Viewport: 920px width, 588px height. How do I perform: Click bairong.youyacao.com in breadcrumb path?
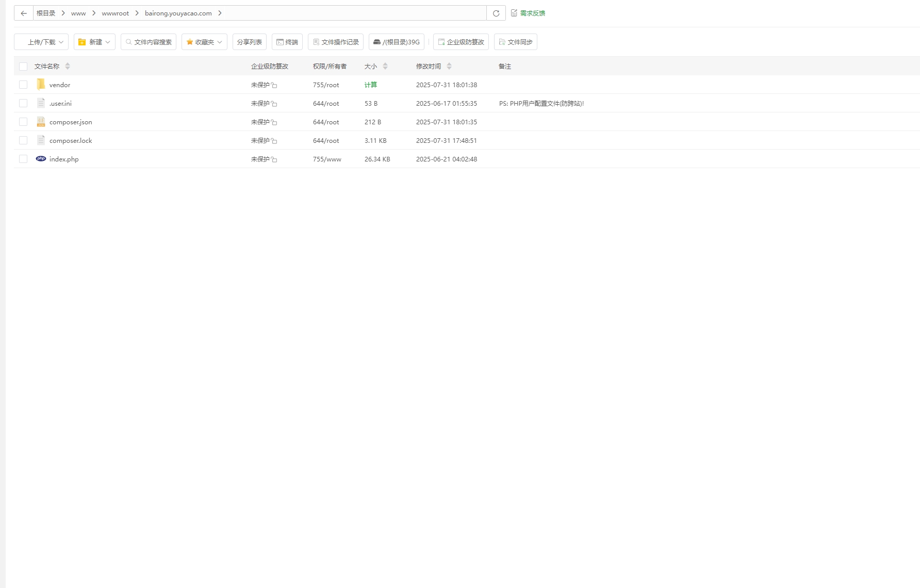coord(178,13)
